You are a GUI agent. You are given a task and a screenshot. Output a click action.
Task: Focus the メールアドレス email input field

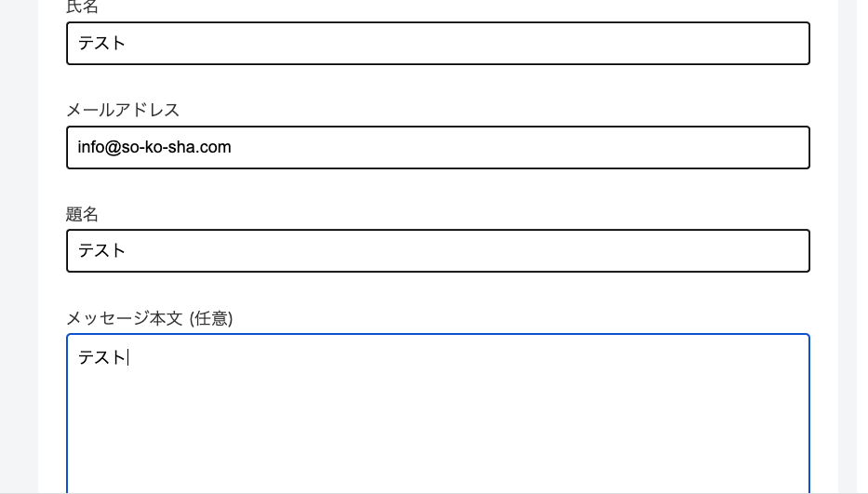click(437, 147)
